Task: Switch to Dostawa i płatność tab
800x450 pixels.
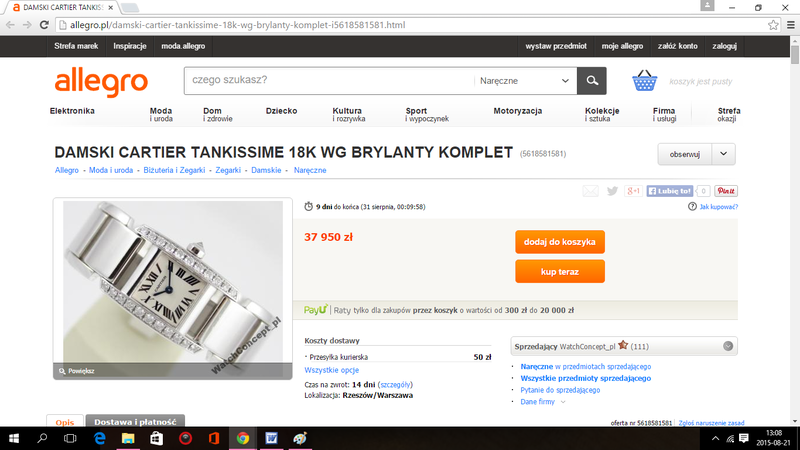Action: [135, 421]
